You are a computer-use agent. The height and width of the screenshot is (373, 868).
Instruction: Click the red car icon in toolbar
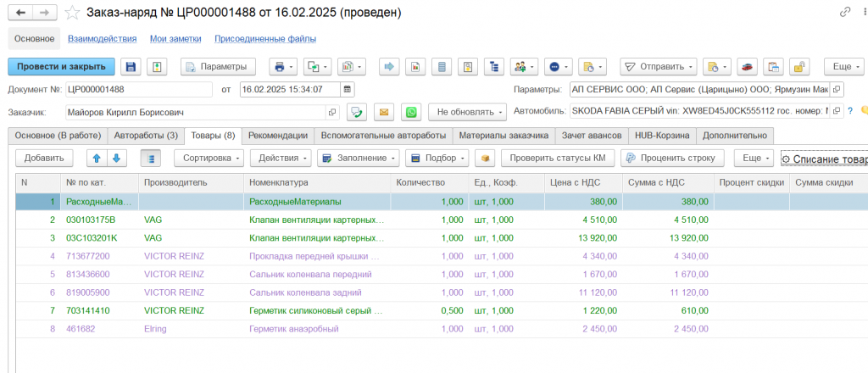point(747,67)
